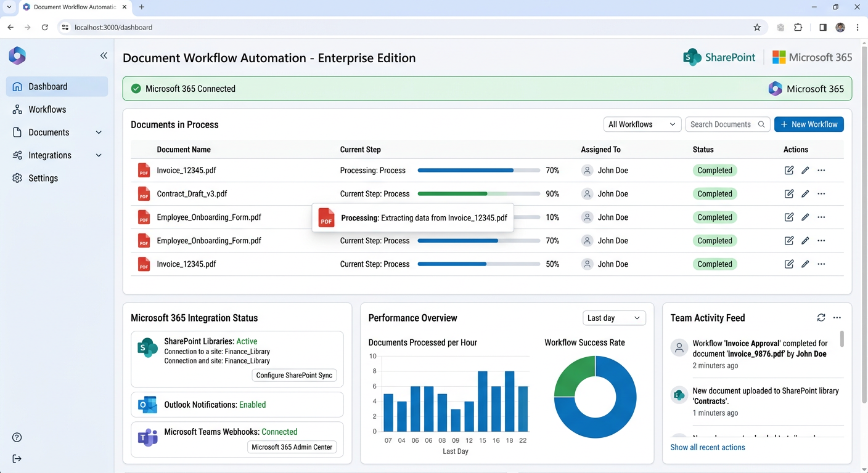Click the Outlook icon next to Outlook Notifications
868x473 pixels.
(x=147, y=404)
